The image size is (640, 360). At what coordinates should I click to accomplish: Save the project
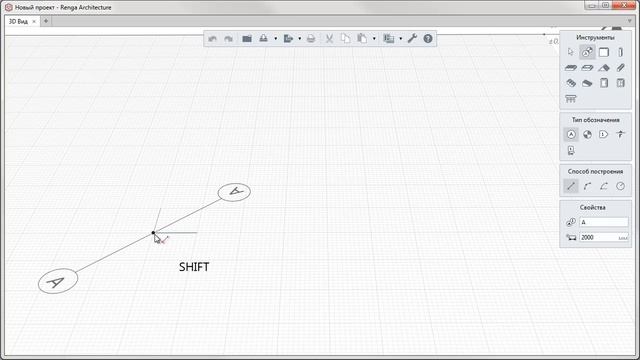pyautogui.click(x=263, y=39)
